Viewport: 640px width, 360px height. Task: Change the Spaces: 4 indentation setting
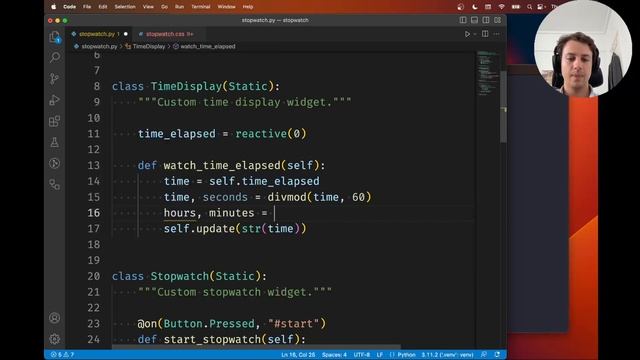click(334, 355)
